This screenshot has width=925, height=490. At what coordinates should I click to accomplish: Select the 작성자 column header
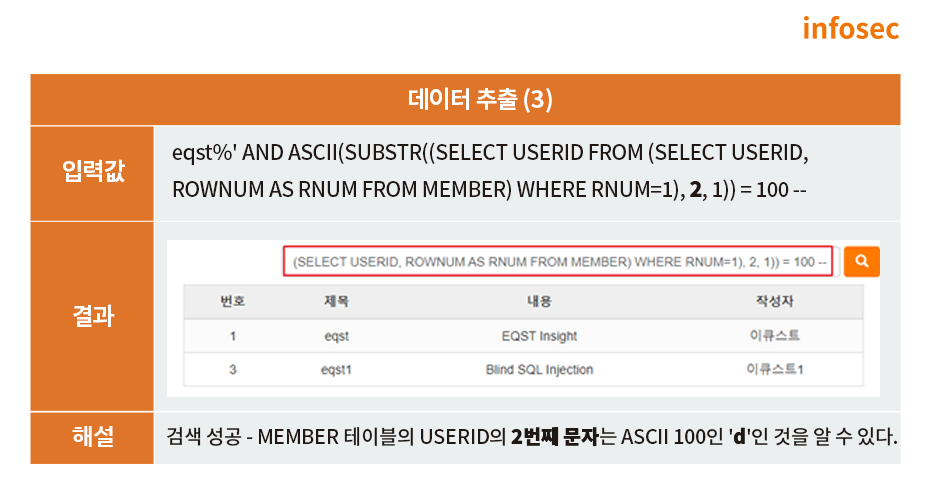775,301
